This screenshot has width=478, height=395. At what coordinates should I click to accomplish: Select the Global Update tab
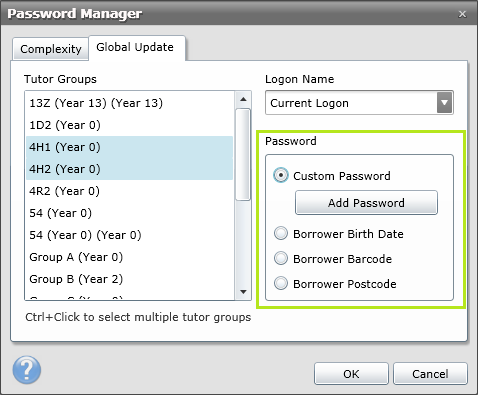pyautogui.click(x=135, y=47)
